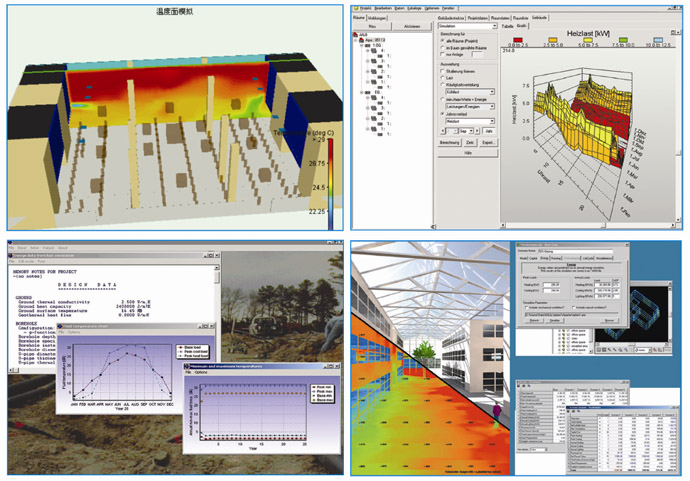
Task: Open the Bearbeiten menu
Action: coord(383,8)
